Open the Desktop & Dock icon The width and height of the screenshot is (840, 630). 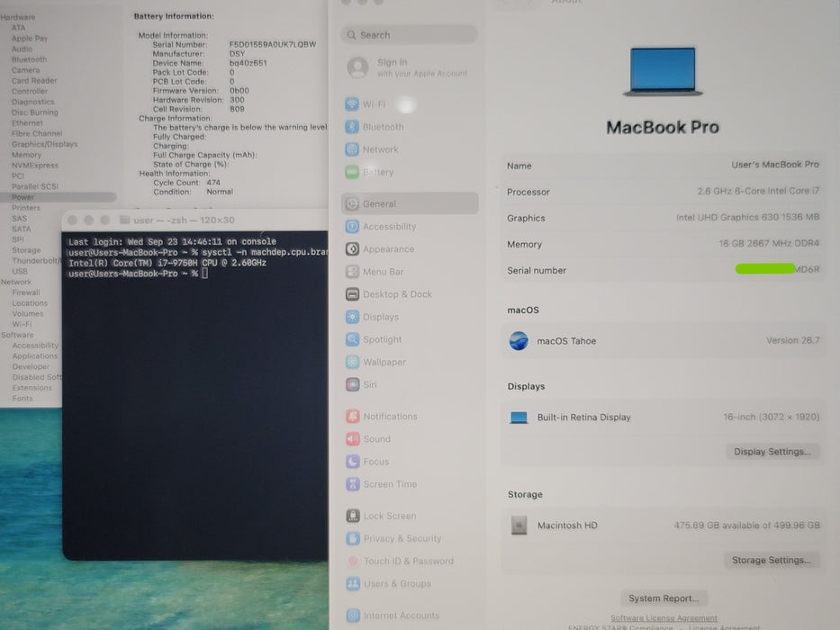[352, 294]
